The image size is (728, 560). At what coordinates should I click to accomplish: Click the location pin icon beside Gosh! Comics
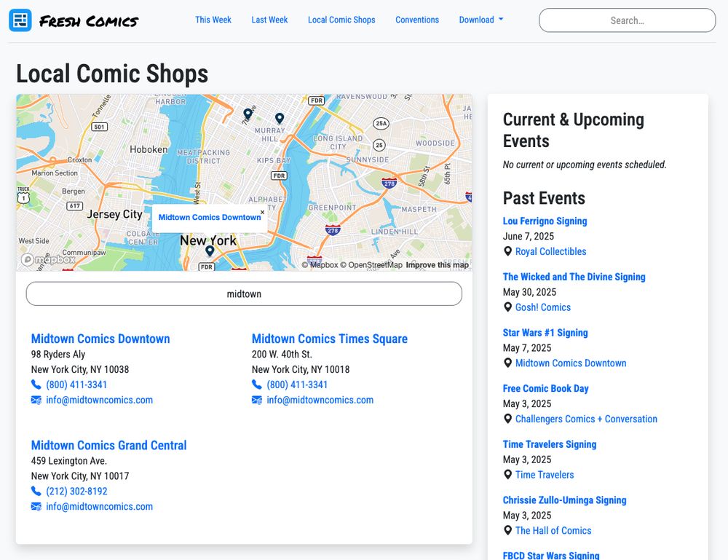click(508, 307)
